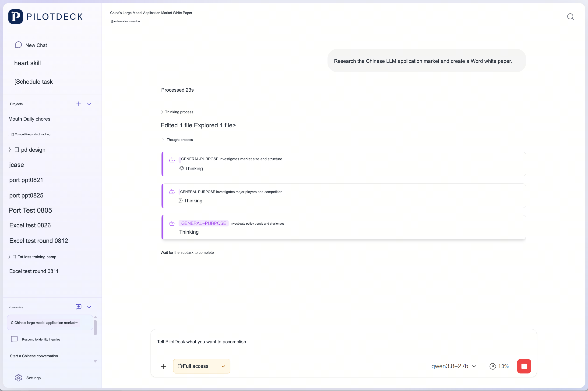Click the Tell PilotDeck message input field

point(344,342)
